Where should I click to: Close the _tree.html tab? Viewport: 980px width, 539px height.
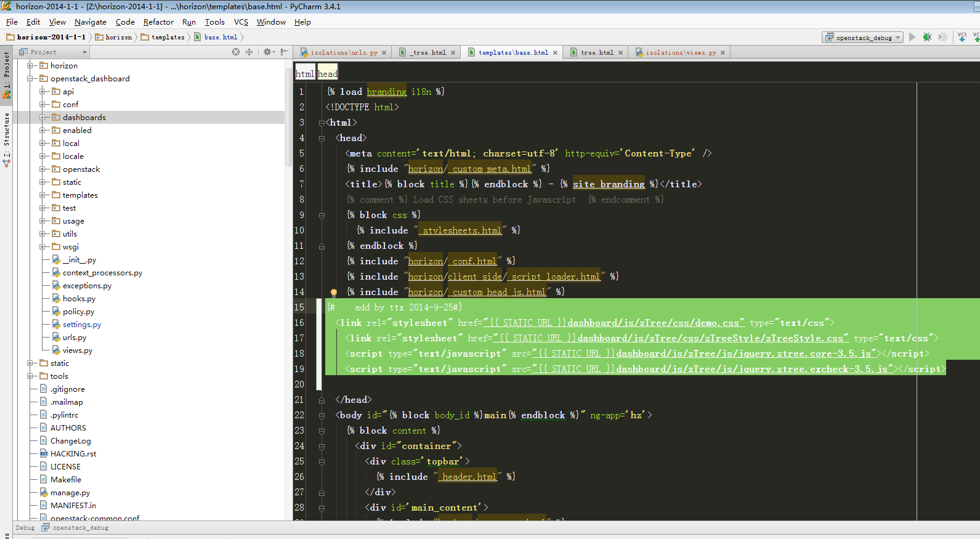coord(453,53)
